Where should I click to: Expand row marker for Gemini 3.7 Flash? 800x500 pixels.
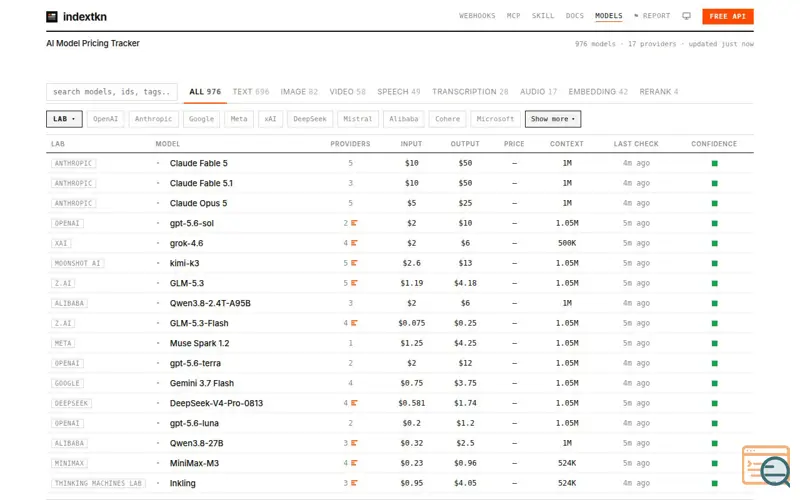pos(158,383)
